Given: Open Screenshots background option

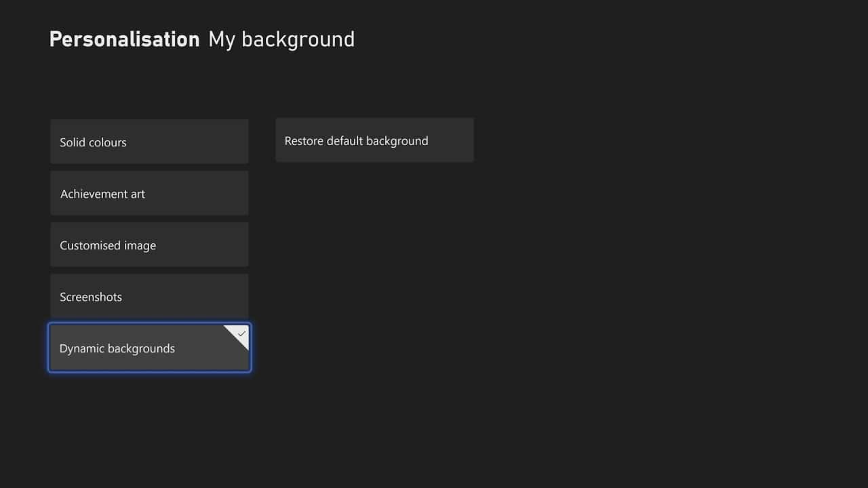Looking at the screenshot, I should click(149, 296).
